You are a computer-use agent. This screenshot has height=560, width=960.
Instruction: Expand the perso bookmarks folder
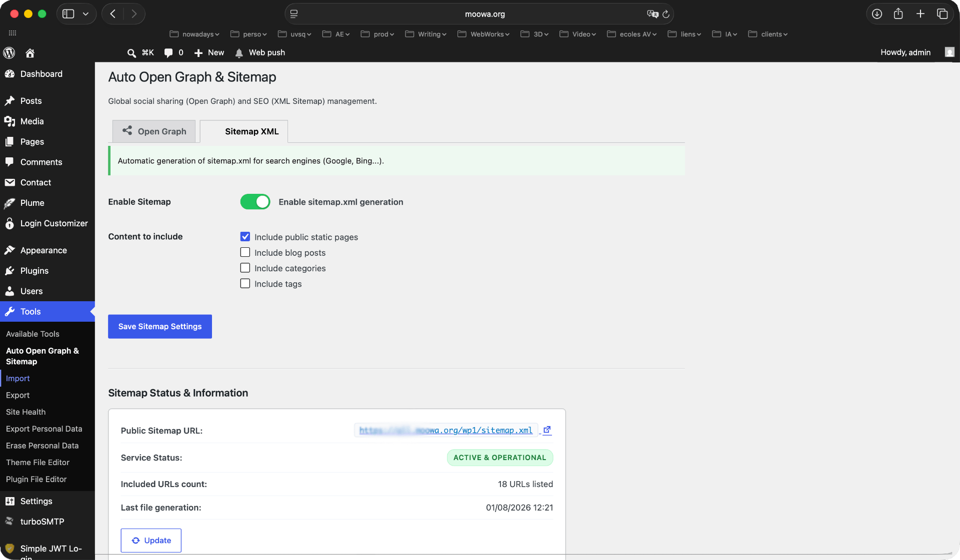pyautogui.click(x=248, y=34)
